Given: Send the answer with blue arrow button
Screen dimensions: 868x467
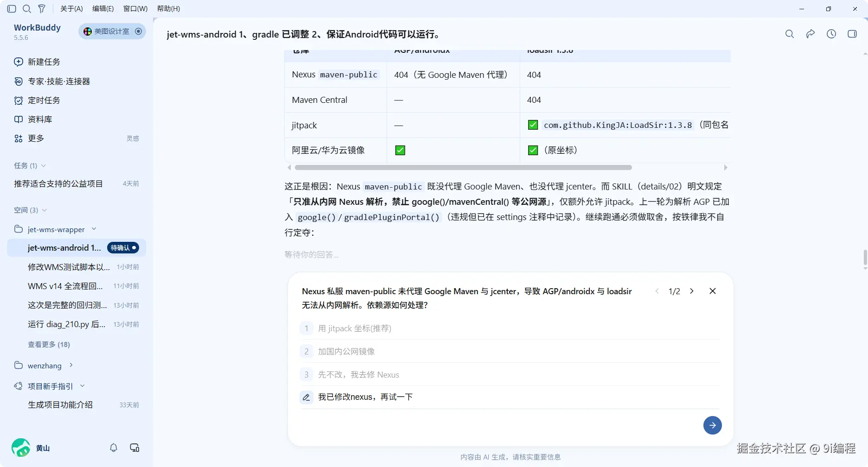Looking at the screenshot, I should point(713,425).
